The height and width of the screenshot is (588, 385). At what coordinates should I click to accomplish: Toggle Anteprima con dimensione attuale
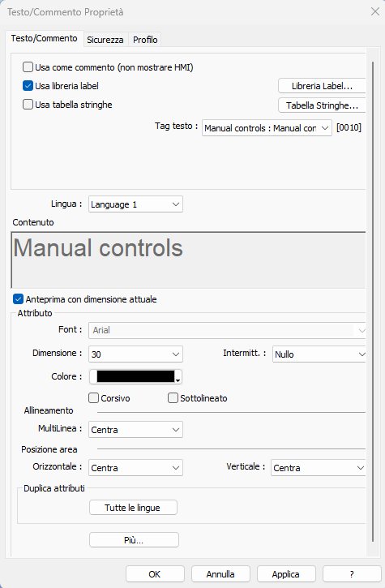[18, 299]
